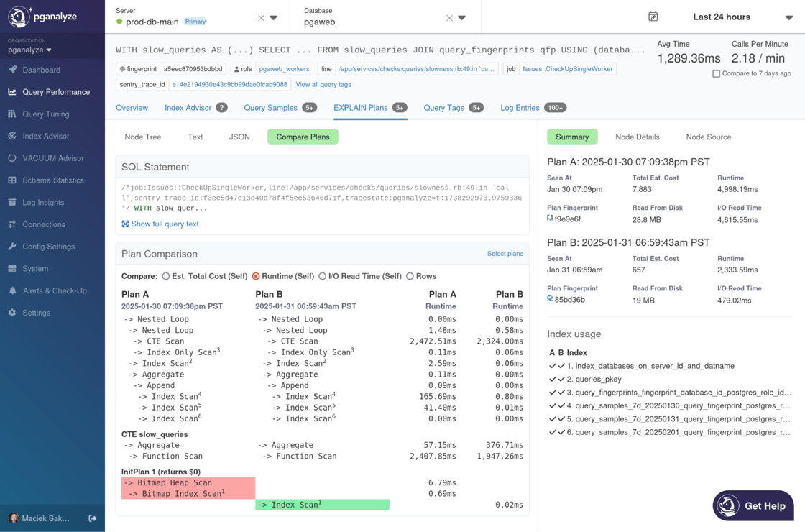Open the Last 24 hours time dropdown
The height and width of the screenshot is (532, 805).
pos(788,17)
